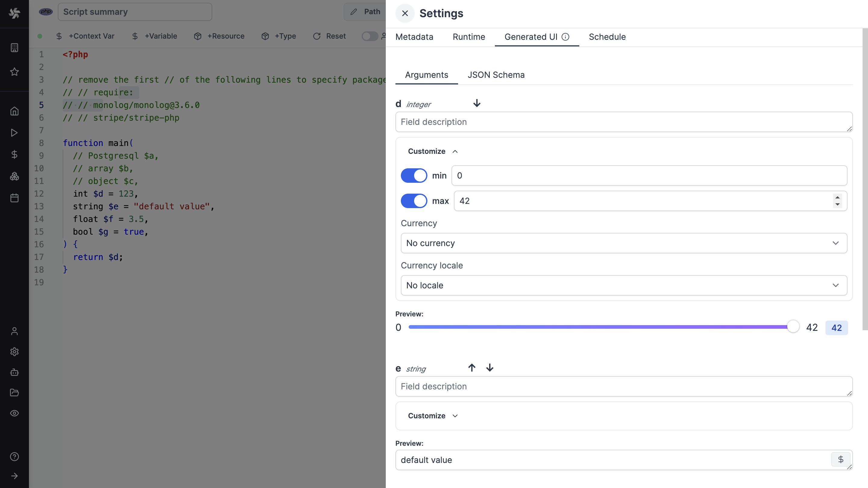868x488 pixels.
Task: Click the Runtime settings tab
Action: tap(469, 37)
